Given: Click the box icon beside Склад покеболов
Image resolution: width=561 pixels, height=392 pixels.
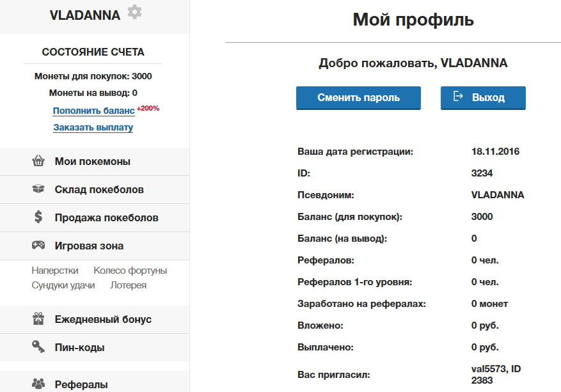Looking at the screenshot, I should [x=38, y=190].
